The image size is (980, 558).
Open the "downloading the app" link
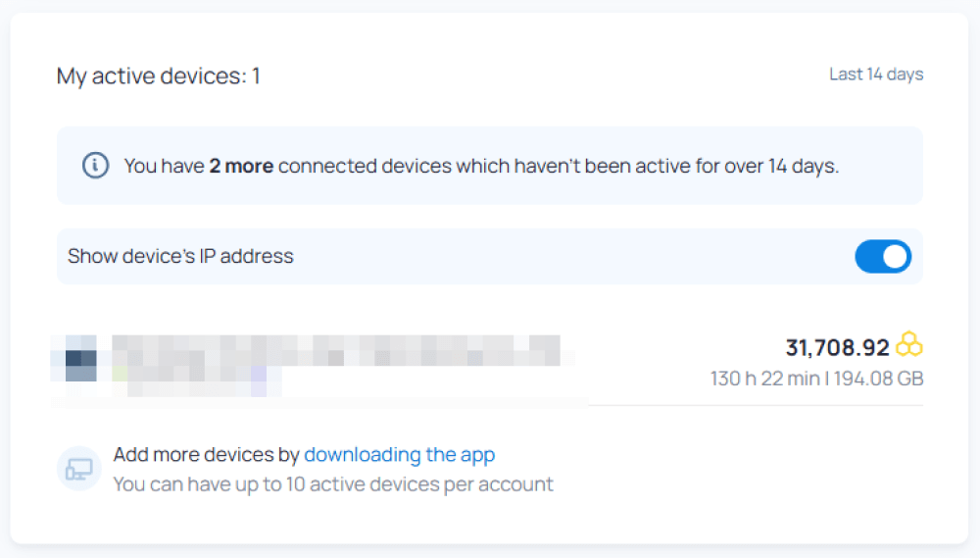coord(399,455)
